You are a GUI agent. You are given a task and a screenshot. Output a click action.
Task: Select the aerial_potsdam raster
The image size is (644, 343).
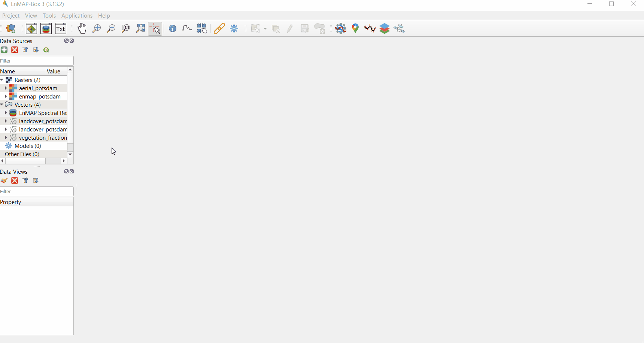(38, 88)
